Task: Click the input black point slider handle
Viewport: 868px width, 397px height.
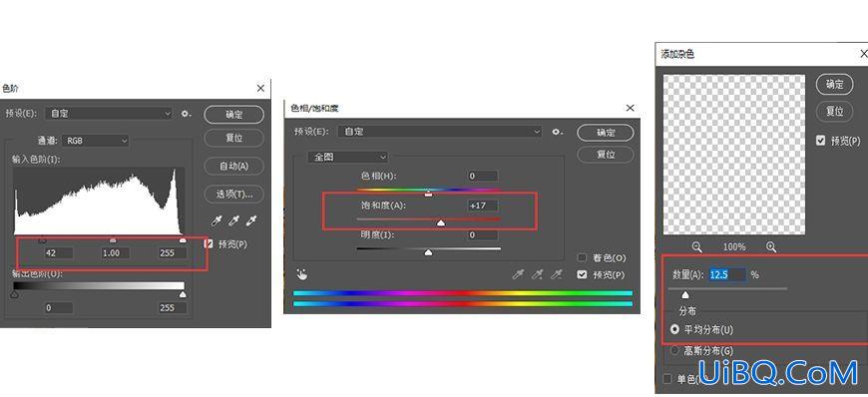Action: [x=42, y=239]
